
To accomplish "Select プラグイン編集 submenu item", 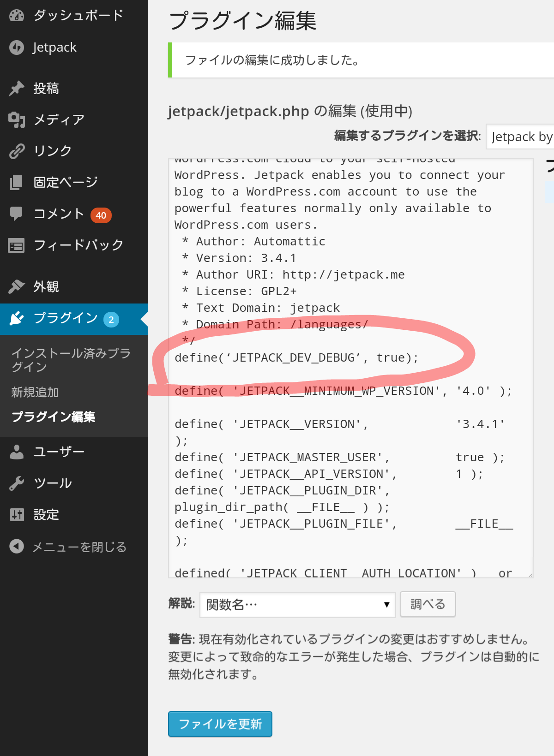I will (x=54, y=417).
